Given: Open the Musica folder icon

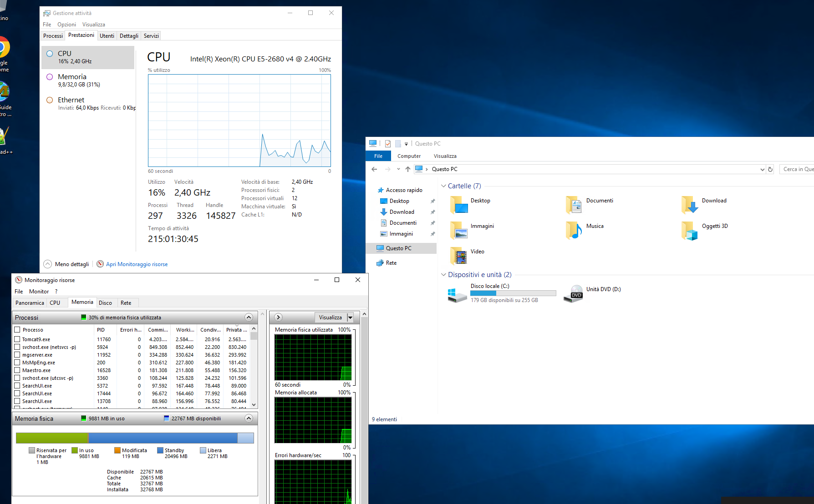Looking at the screenshot, I should click(574, 230).
